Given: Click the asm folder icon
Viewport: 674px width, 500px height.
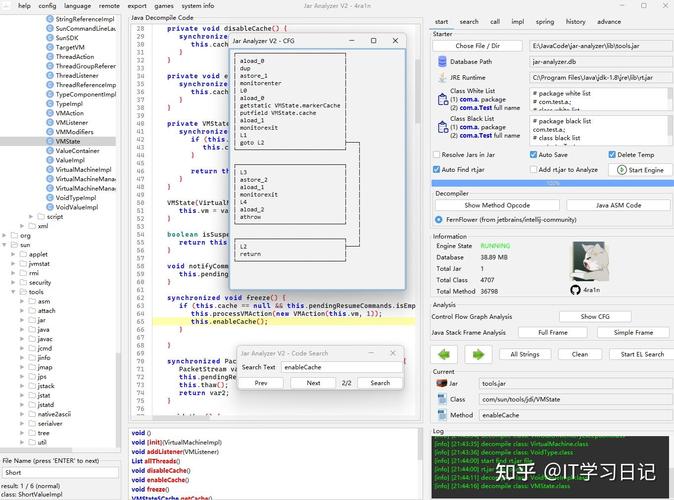Looking at the screenshot, I should 32,301.
